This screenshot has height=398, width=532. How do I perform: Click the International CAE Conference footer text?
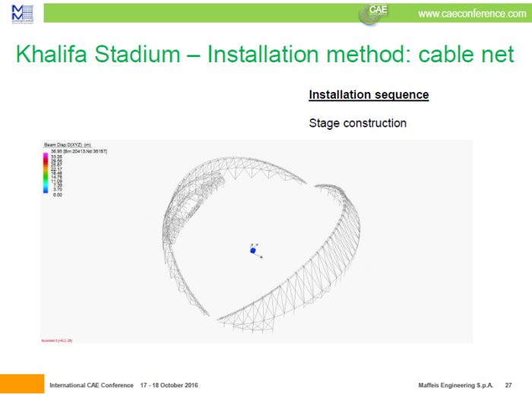click(x=91, y=386)
